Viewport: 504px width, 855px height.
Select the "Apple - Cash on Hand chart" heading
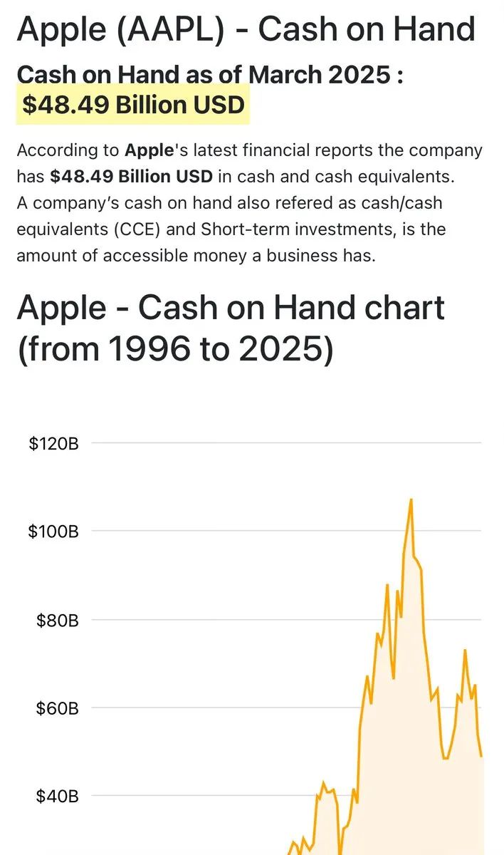(x=231, y=307)
